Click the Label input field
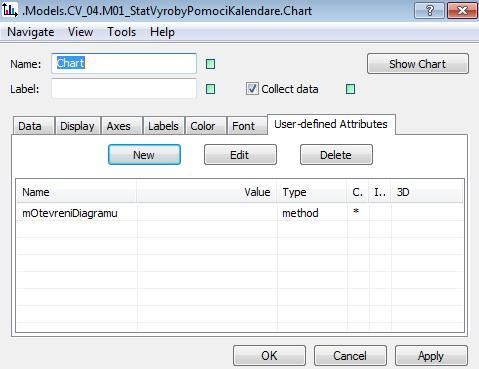Viewport: 479px width, 369px height. pyautogui.click(x=124, y=89)
